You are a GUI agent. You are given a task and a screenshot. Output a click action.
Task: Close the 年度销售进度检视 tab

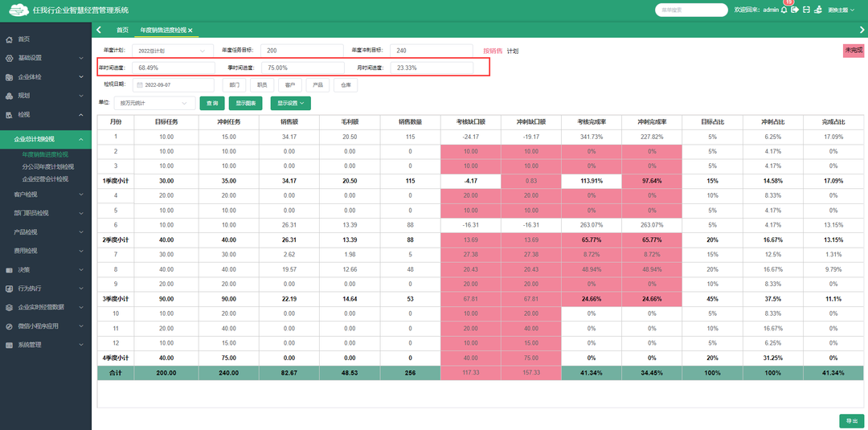tap(190, 30)
